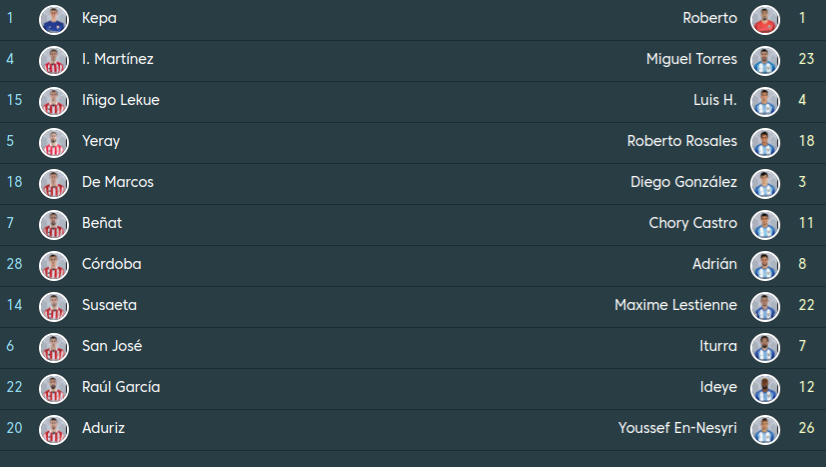The image size is (826, 467).
Task: Click Yeray's player avatar
Action: pyautogui.click(x=53, y=142)
